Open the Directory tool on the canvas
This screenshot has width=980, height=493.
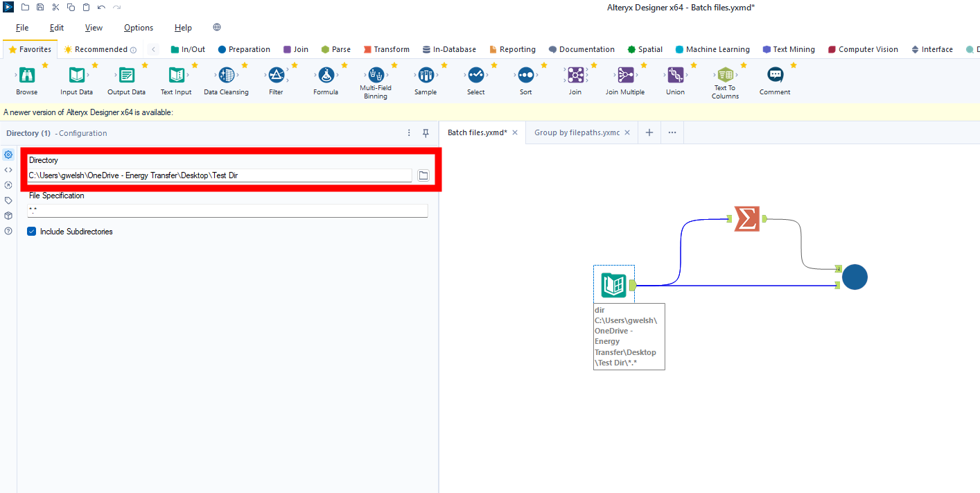[613, 284]
